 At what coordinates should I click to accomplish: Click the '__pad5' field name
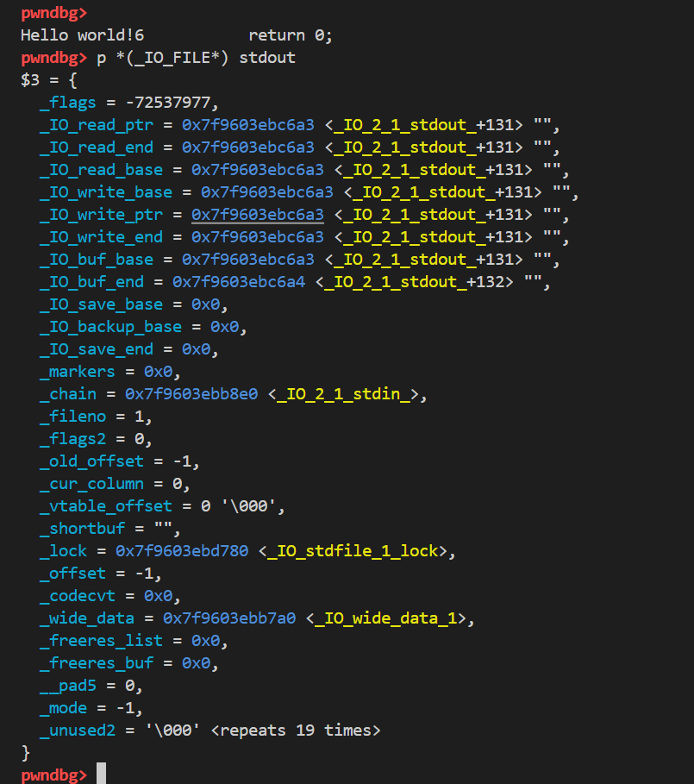point(68,686)
